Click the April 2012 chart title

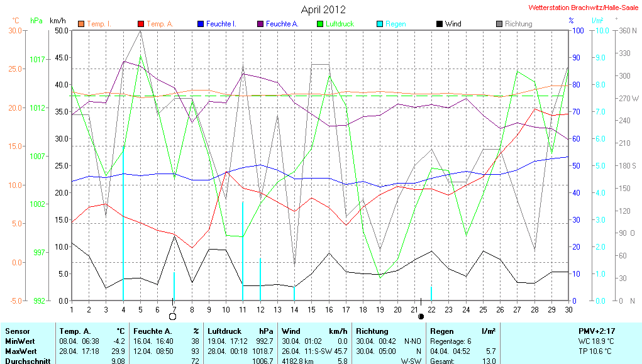pos(323,9)
